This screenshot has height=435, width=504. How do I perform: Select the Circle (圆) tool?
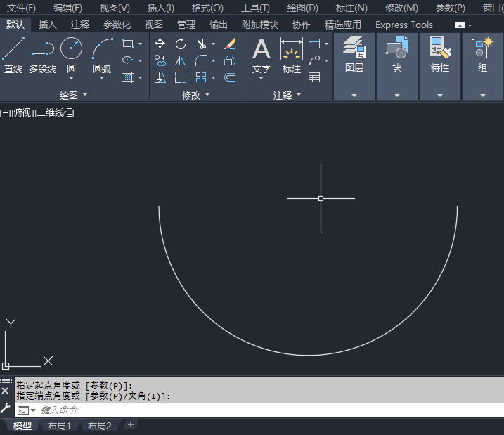[71, 53]
